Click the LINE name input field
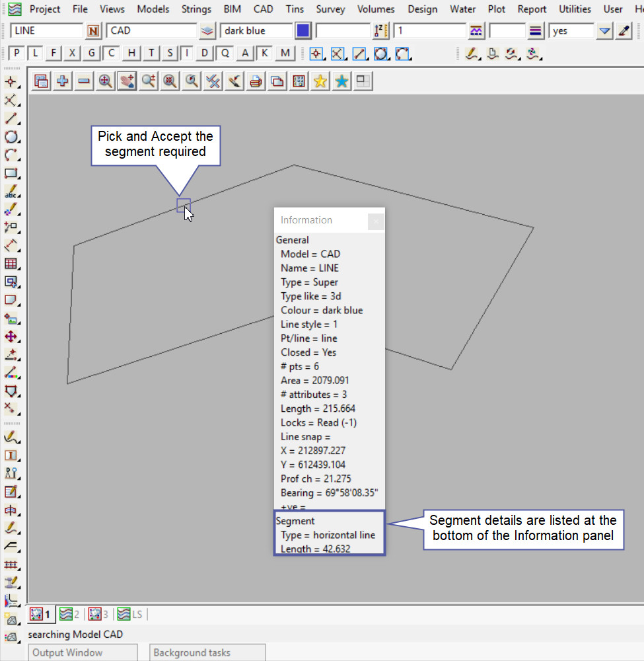The height and width of the screenshot is (661, 644). tap(46, 31)
